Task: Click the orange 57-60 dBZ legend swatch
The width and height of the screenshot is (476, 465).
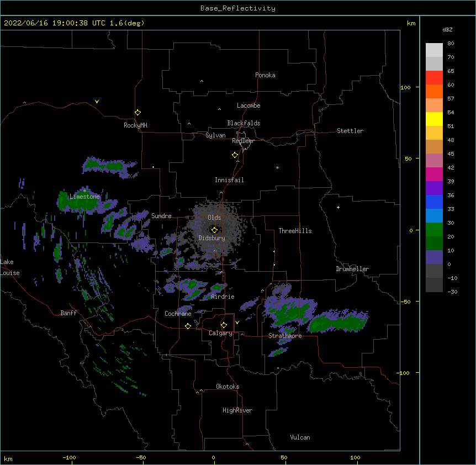Action: [434, 91]
